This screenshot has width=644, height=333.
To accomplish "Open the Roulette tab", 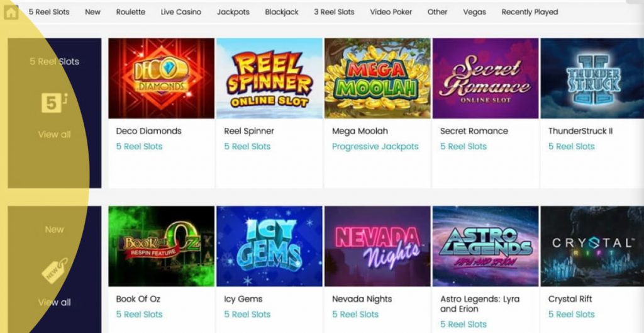I will (x=131, y=12).
